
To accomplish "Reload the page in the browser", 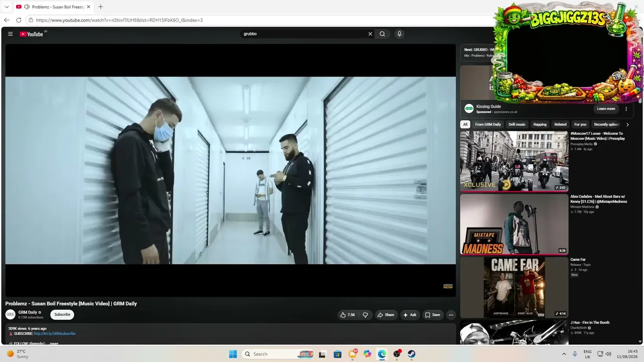I will [x=19, y=20].
